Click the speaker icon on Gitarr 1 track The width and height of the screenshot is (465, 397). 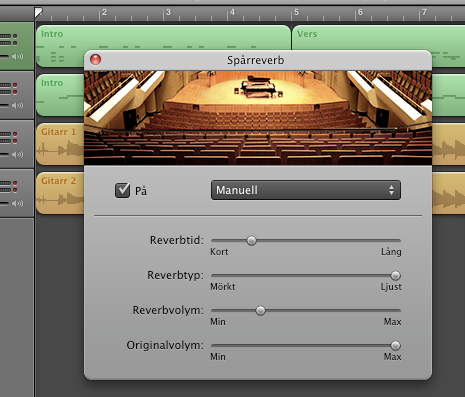[x=17, y=154]
